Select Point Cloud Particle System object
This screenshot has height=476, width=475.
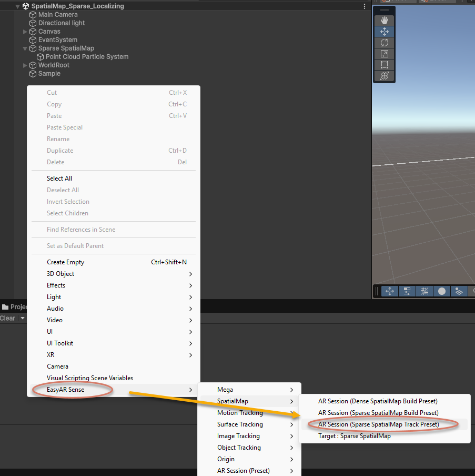[87, 57]
